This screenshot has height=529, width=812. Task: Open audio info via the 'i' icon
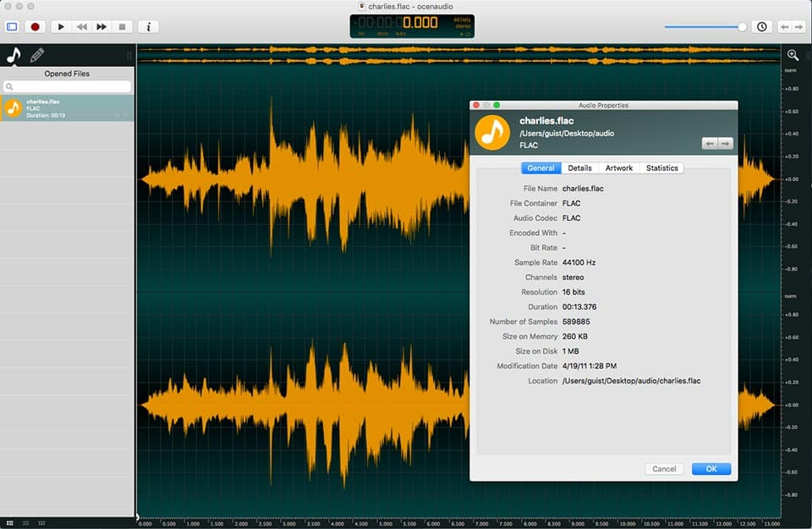point(148,26)
